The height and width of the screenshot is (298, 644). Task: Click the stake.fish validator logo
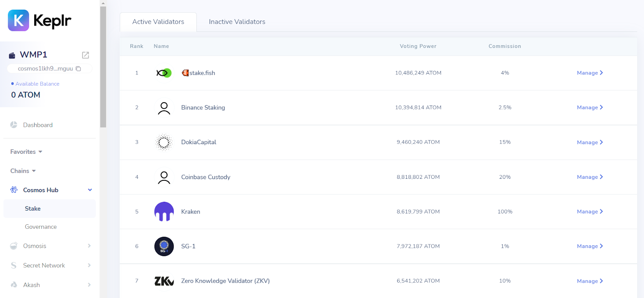164,73
